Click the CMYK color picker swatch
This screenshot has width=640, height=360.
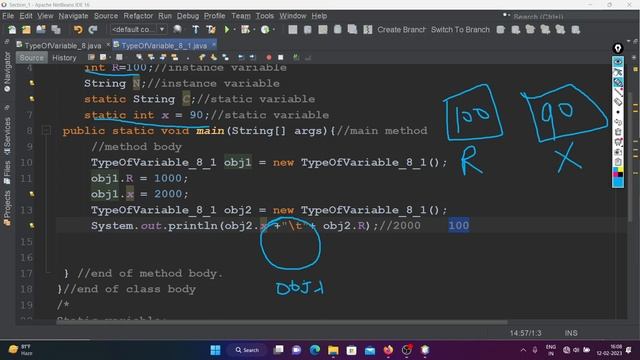618,172
